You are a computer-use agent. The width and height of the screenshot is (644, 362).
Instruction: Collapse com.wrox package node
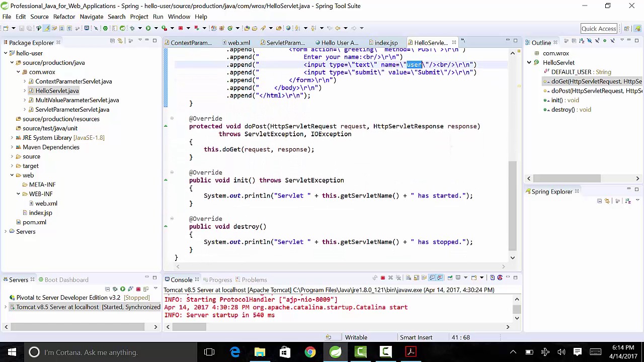click(18, 72)
